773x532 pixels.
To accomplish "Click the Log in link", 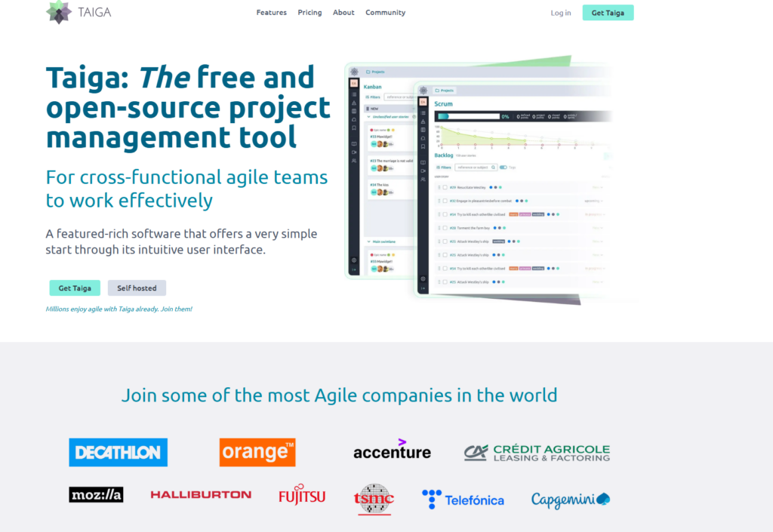I will point(561,13).
